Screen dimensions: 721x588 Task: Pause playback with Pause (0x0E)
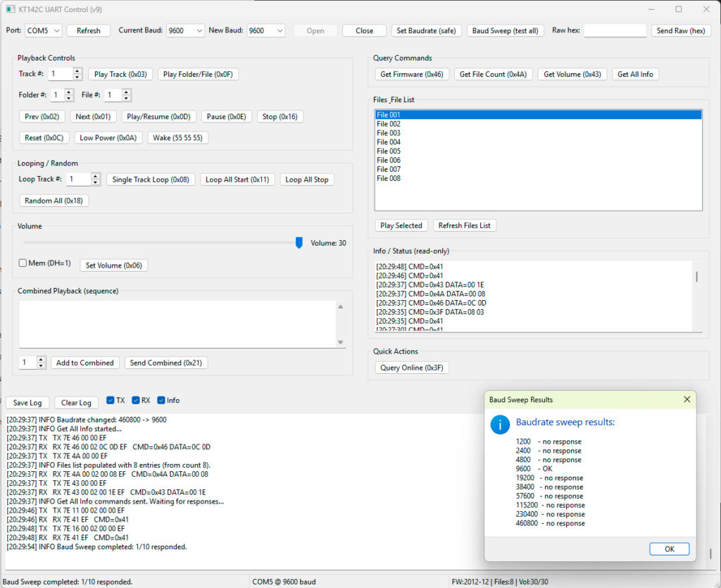point(226,117)
